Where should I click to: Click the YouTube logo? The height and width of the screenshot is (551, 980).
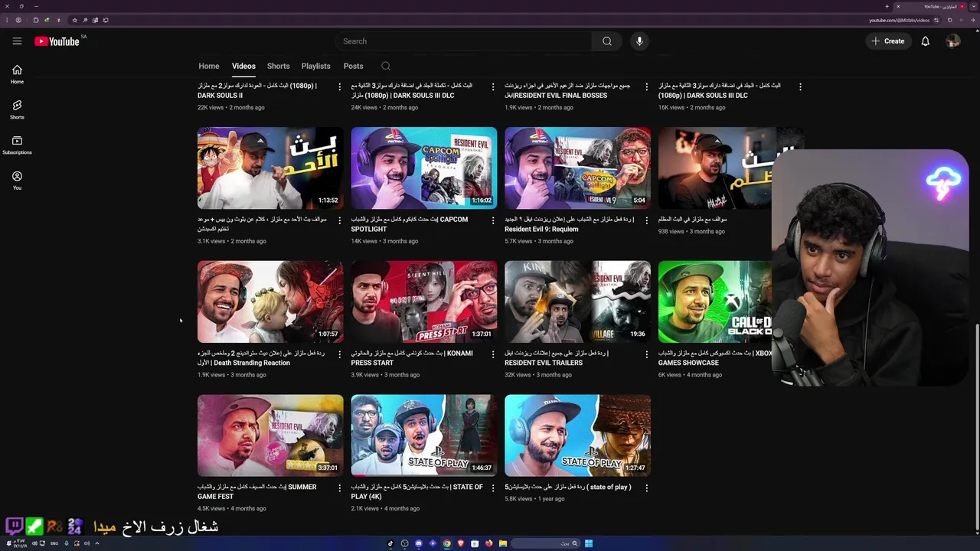coord(57,41)
